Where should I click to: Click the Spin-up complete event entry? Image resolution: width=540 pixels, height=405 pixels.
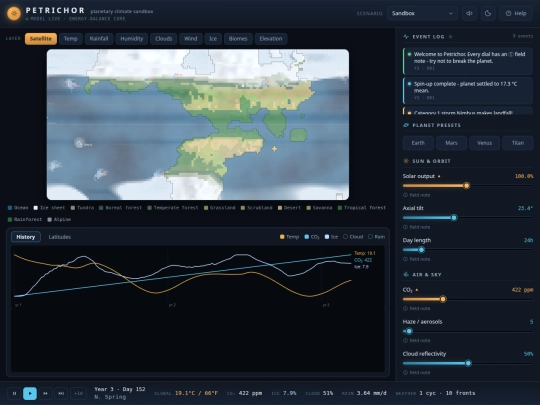click(x=468, y=91)
